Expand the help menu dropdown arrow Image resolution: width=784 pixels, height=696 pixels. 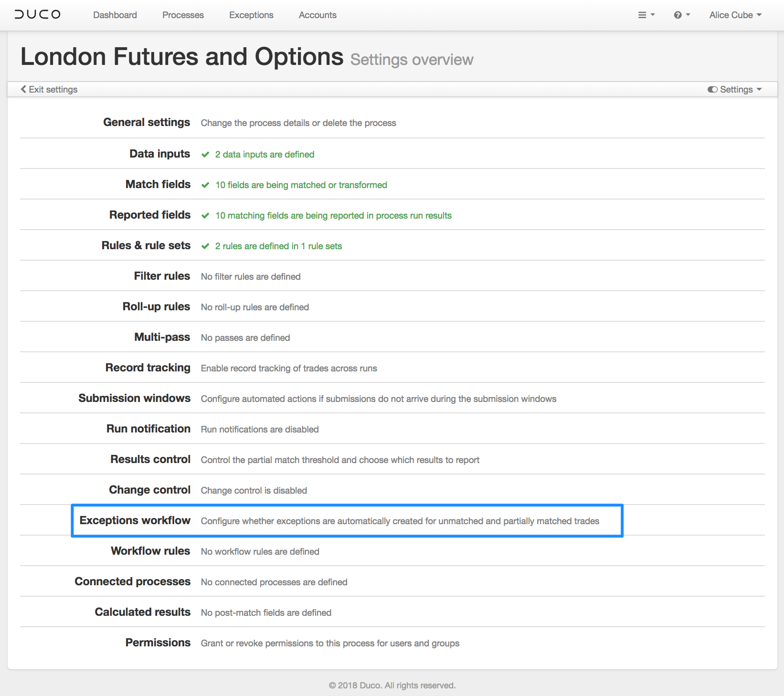pos(688,15)
